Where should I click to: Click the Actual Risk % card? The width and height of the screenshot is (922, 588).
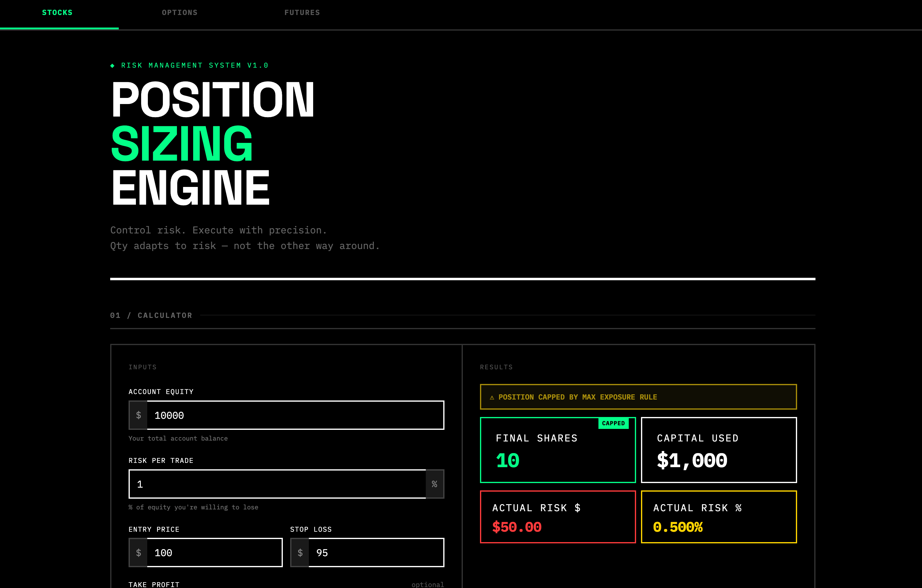click(719, 516)
